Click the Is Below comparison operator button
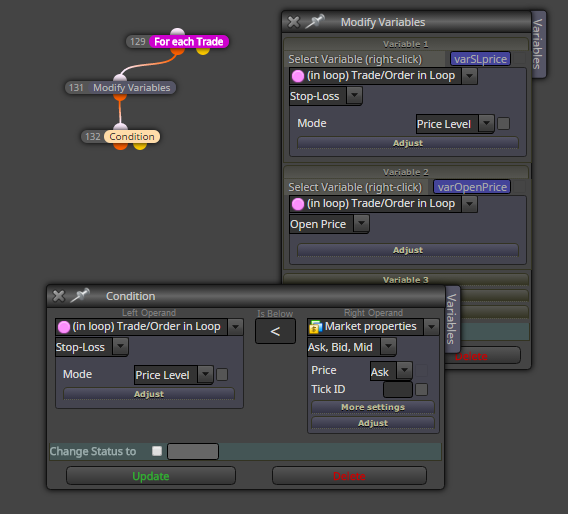This screenshot has height=514, width=568. coord(275,331)
